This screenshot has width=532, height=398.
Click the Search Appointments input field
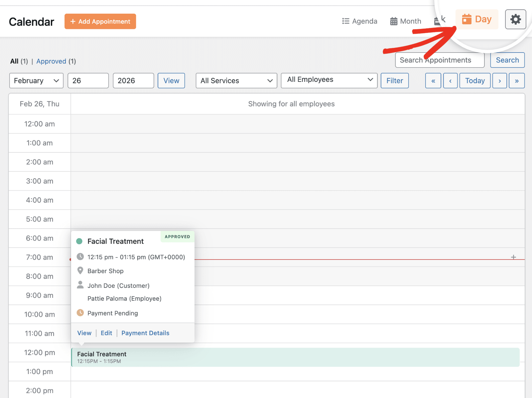tap(439, 60)
